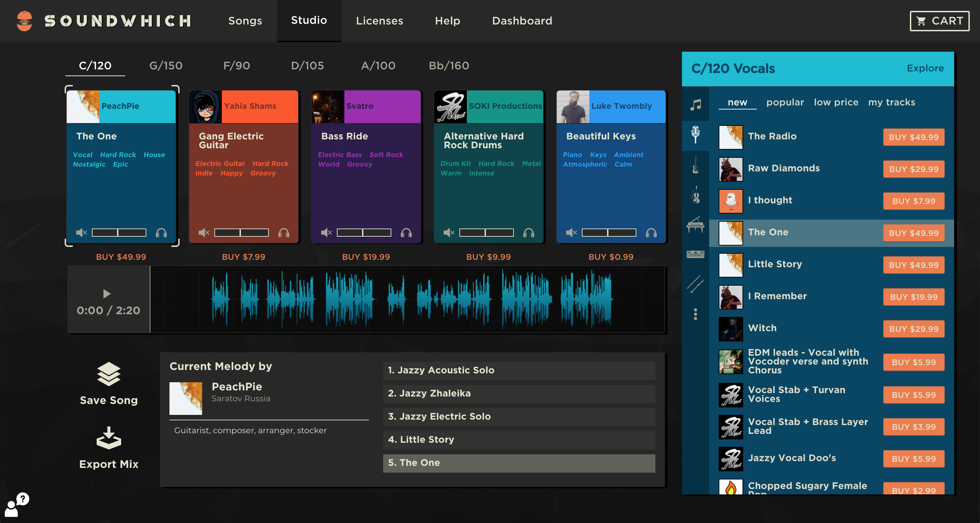Mute The One track
Image resolution: width=980 pixels, height=523 pixels.
coord(81,233)
